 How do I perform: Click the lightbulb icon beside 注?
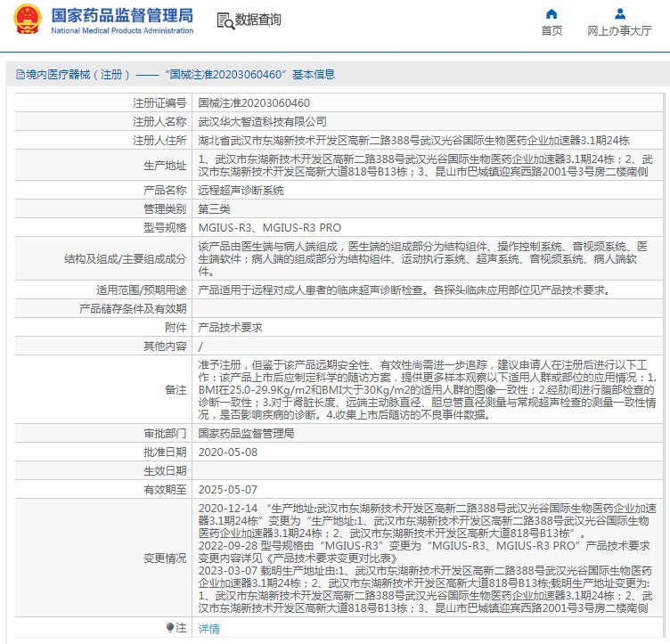click(x=170, y=627)
